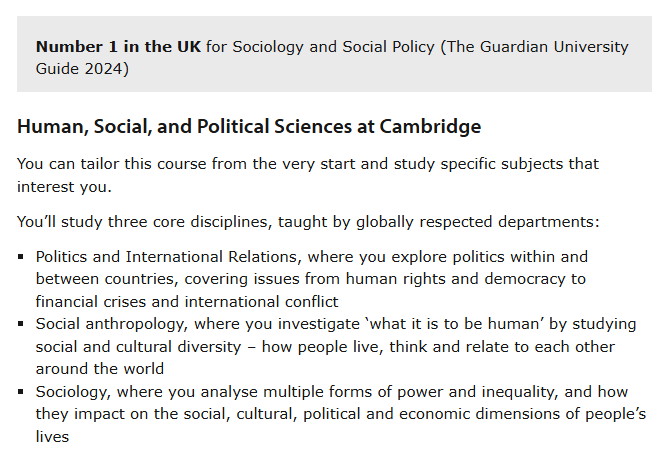The height and width of the screenshot is (452, 662).
Task: Click the square bullet beside Sociology item
Action: tap(21, 392)
